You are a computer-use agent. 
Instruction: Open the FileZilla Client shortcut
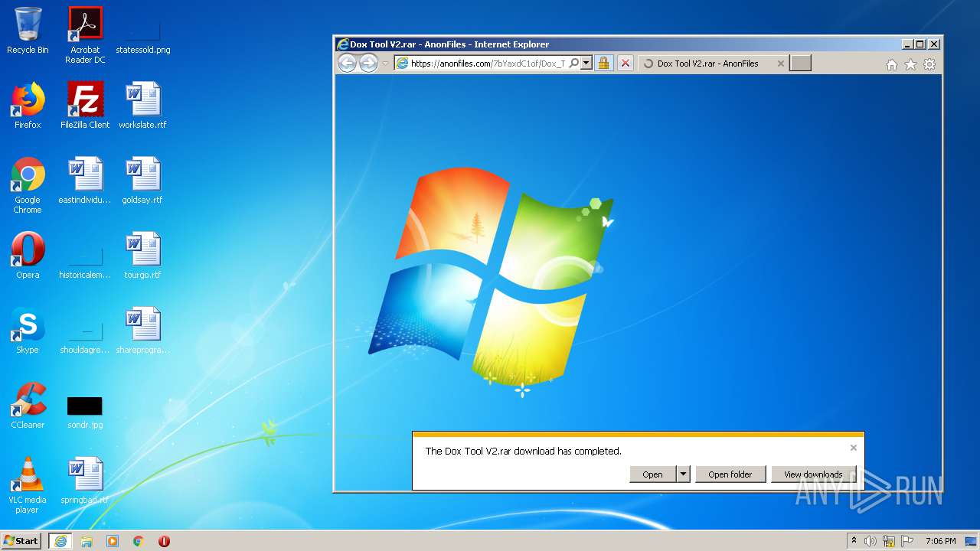pyautogui.click(x=85, y=106)
